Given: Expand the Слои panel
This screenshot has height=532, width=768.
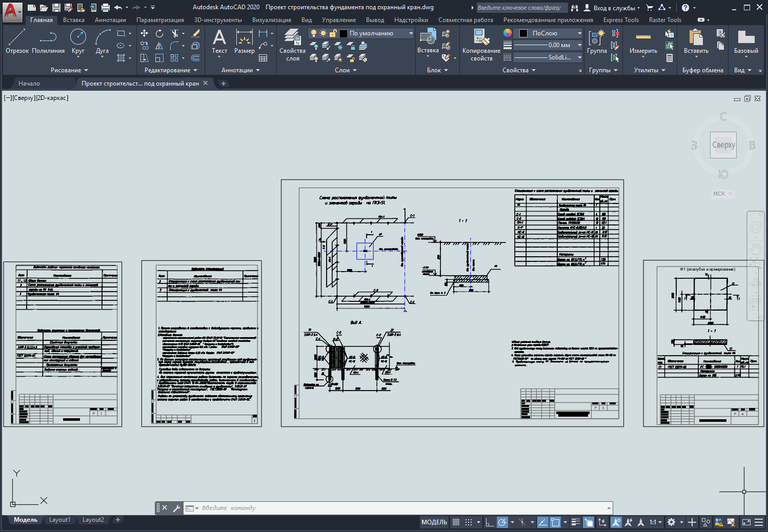Looking at the screenshot, I should [346, 70].
